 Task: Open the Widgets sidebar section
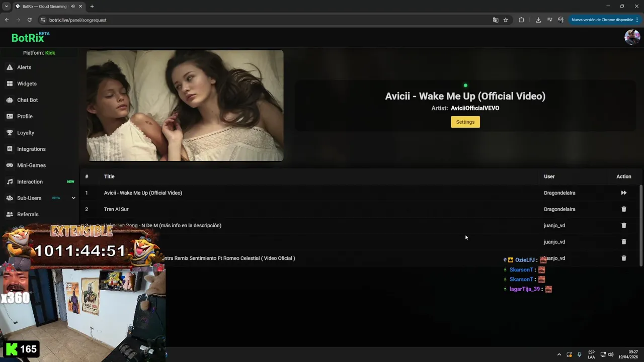coord(27,83)
